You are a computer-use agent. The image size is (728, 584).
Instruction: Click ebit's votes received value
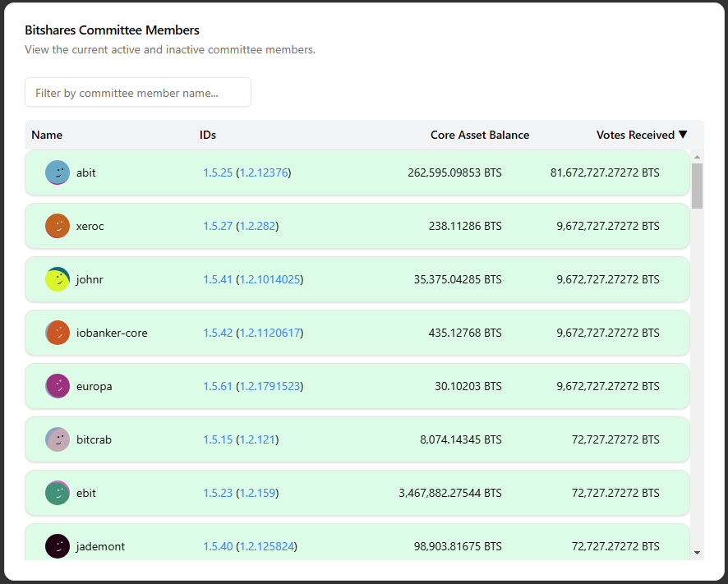click(x=615, y=493)
